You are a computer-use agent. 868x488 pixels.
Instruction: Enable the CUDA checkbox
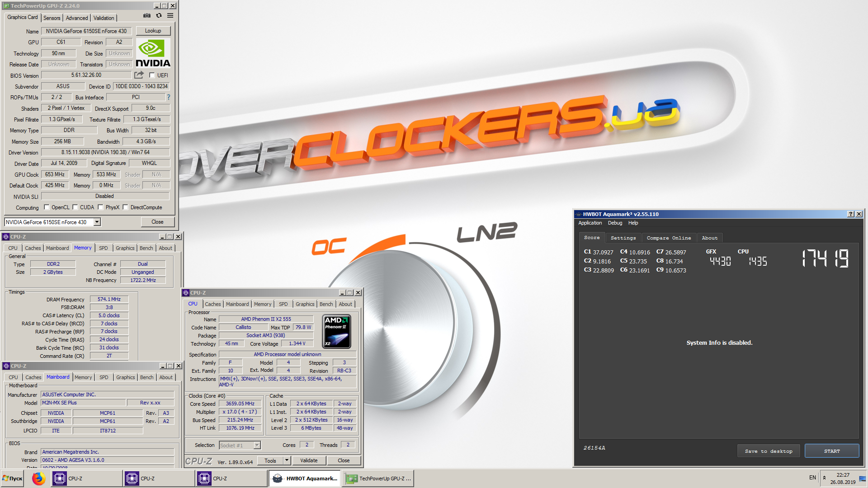[75, 207]
